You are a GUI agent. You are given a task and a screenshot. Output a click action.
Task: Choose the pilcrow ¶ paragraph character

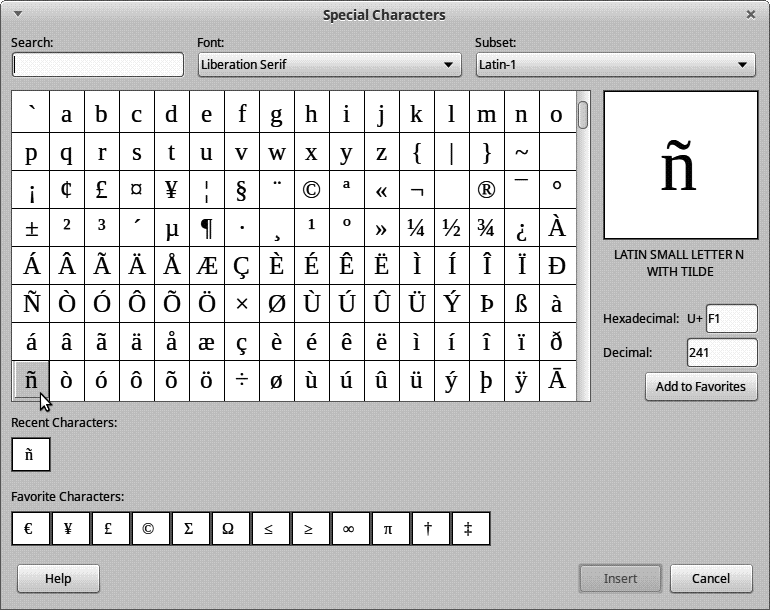pos(206,228)
